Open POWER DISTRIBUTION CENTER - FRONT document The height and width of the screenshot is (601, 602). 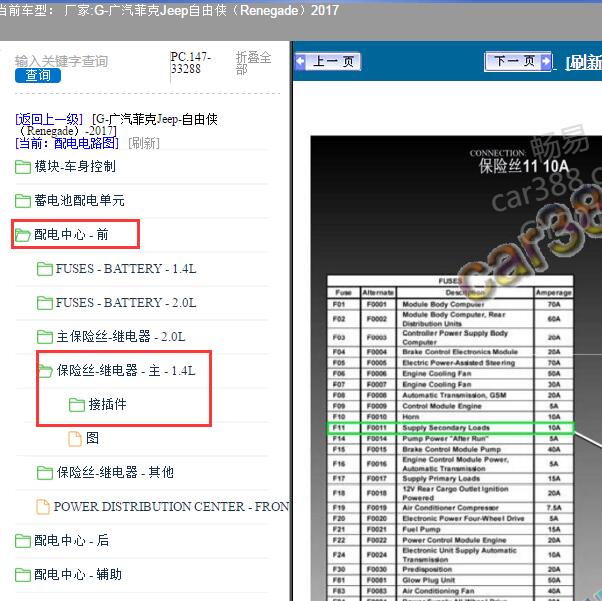(171, 507)
